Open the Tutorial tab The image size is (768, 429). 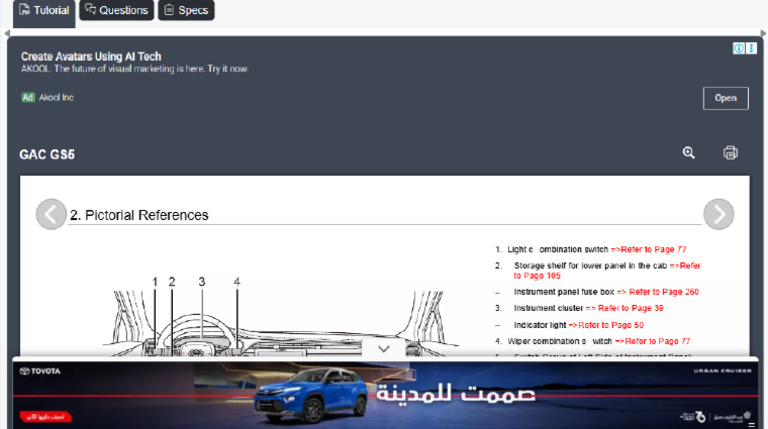(44, 11)
